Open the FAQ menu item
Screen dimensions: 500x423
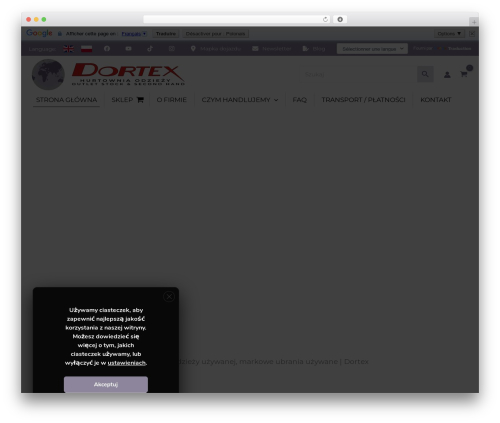(x=300, y=100)
